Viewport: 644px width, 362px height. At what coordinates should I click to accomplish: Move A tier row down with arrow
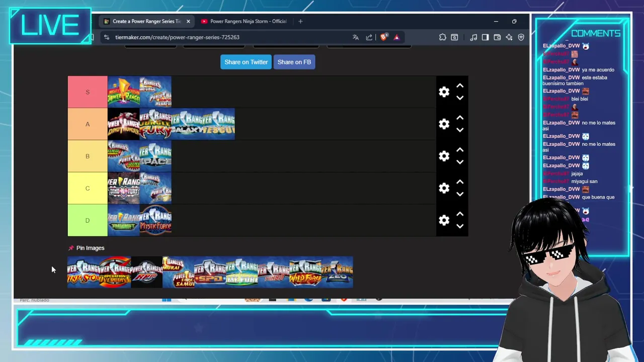[460, 130]
